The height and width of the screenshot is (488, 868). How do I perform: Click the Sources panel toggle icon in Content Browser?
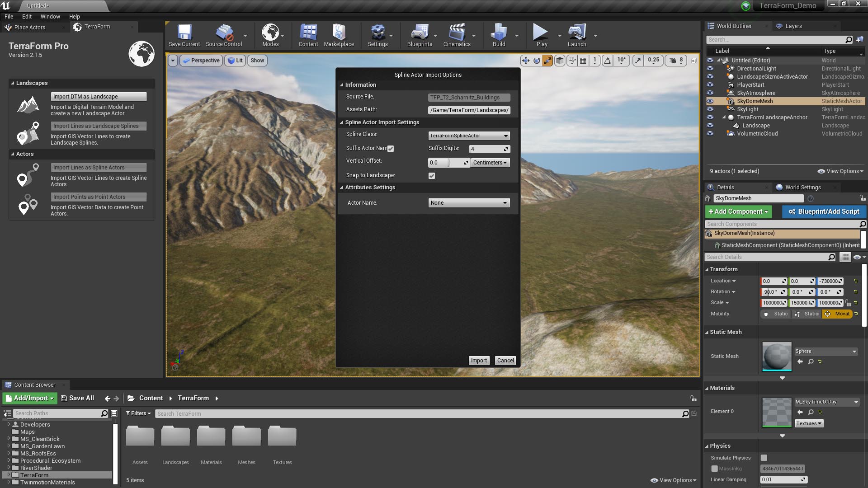coord(7,413)
